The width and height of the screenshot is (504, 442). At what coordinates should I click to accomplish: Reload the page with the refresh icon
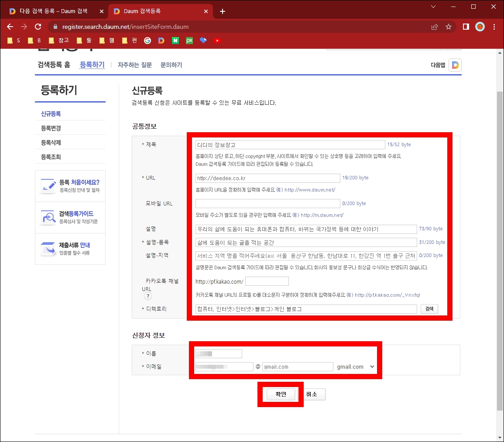click(38, 26)
